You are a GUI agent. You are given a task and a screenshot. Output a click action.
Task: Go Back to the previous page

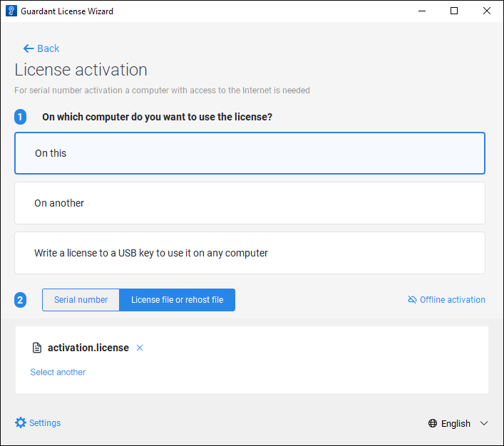coord(48,48)
